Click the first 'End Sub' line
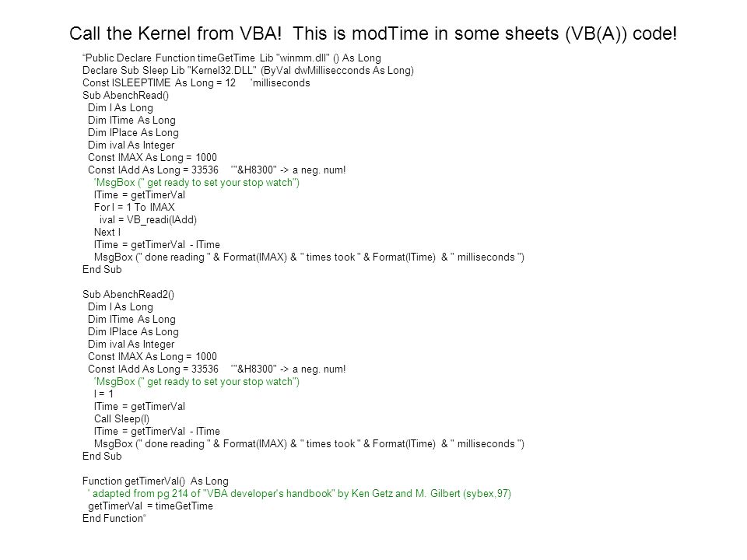This screenshot has height=560, width=747. 102,270
